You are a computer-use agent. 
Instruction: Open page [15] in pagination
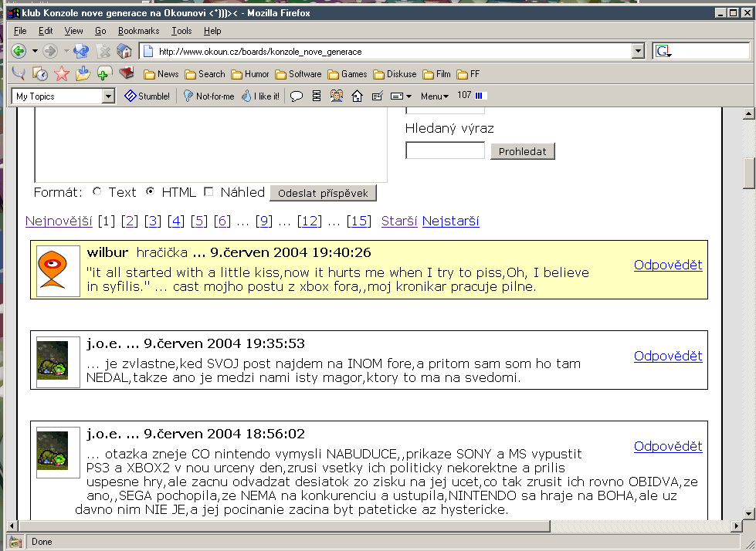(359, 221)
